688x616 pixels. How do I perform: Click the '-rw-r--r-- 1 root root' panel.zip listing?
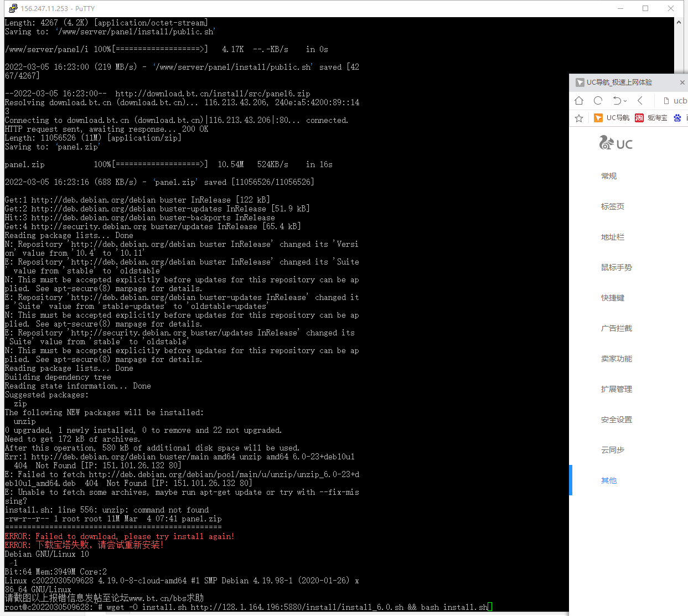point(113,519)
